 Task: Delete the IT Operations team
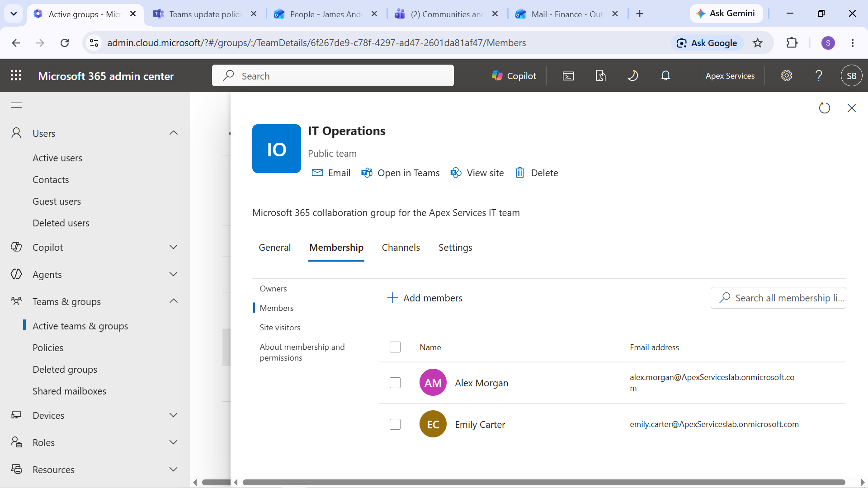pos(537,173)
